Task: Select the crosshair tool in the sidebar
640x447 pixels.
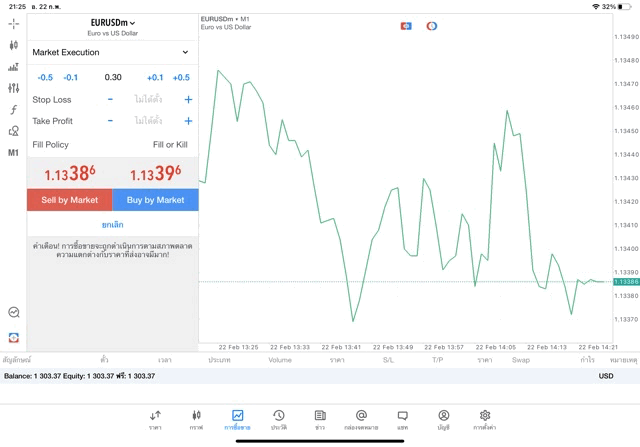Action: click(13, 23)
